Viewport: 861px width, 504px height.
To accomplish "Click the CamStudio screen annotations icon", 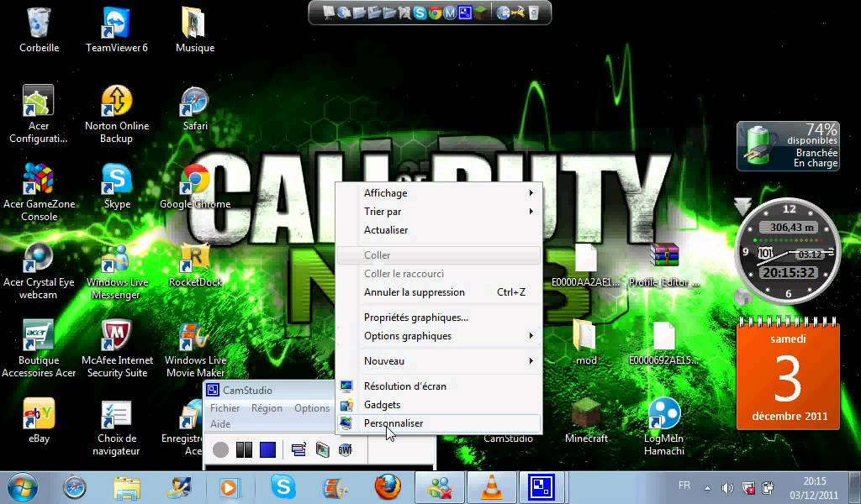I will 322,449.
